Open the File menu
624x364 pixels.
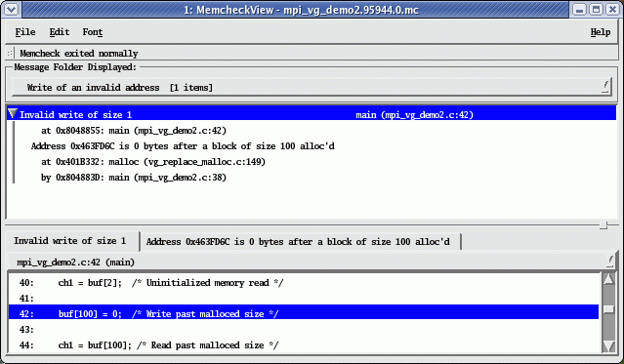coord(25,32)
